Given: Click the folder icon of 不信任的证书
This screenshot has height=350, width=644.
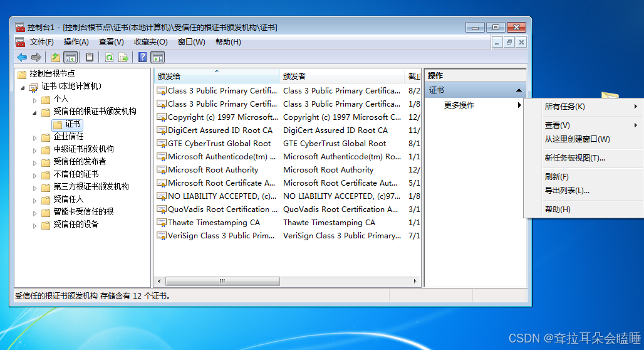Looking at the screenshot, I should (46, 175).
